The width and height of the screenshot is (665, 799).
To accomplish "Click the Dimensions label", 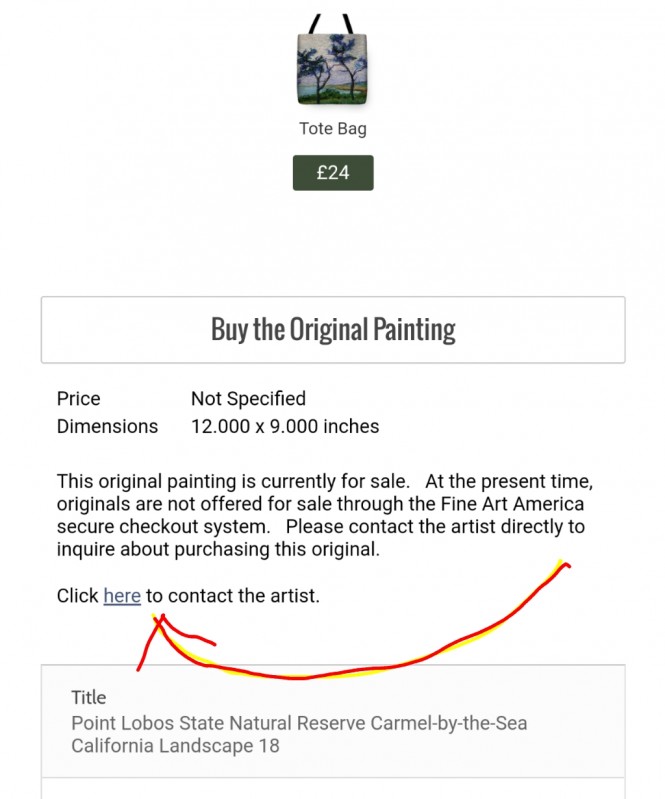I will coord(107,426).
